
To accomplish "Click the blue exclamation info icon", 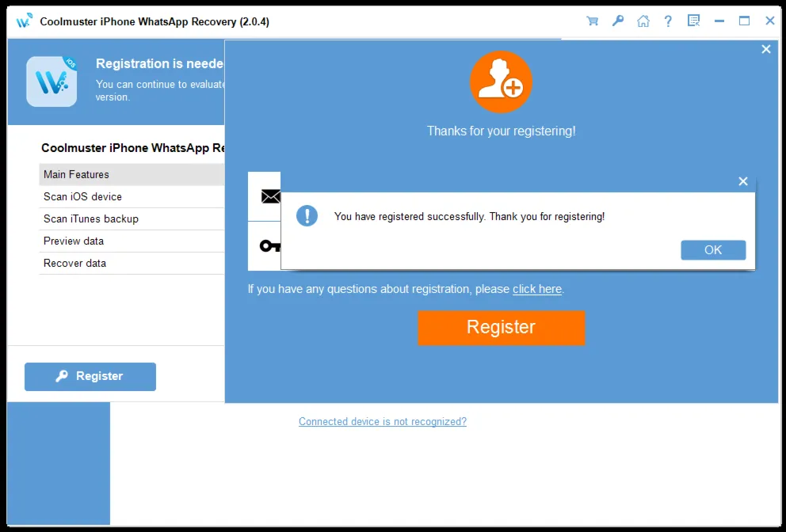I will [x=307, y=216].
